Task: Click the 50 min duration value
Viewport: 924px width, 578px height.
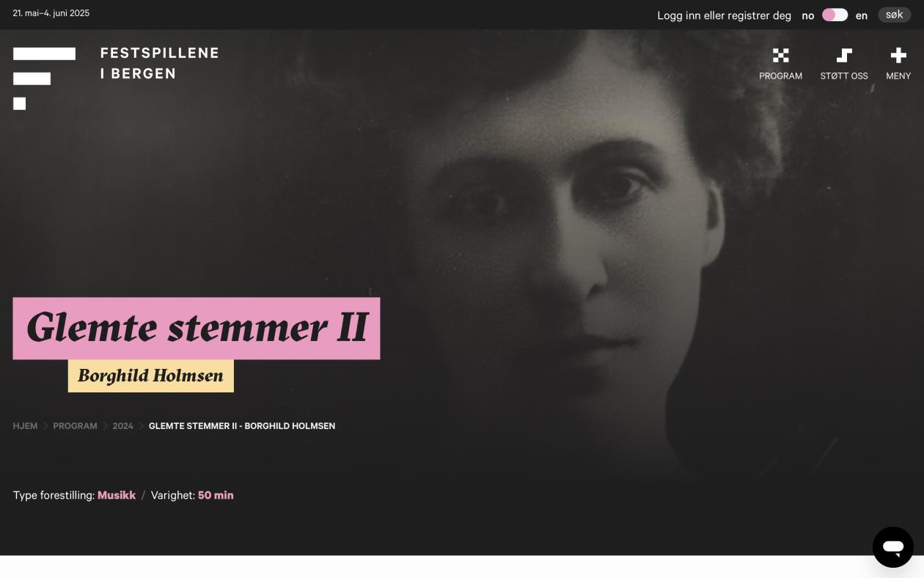Action: (216, 495)
